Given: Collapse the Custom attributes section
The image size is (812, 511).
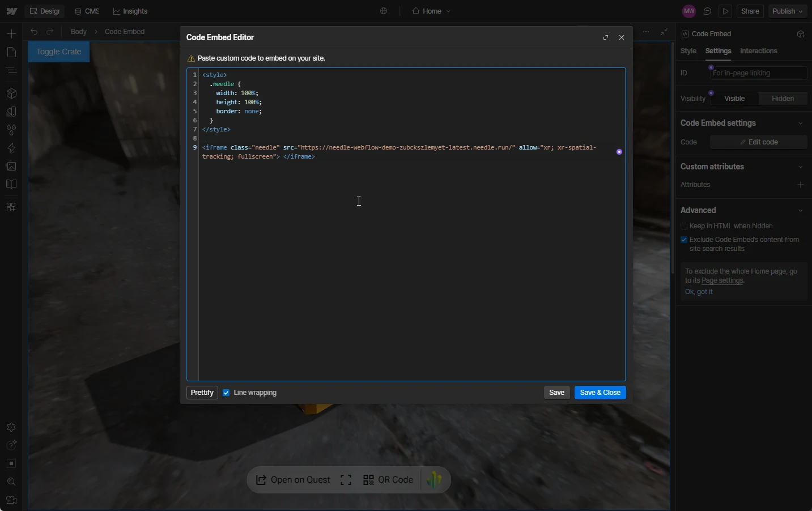Looking at the screenshot, I should tap(801, 167).
